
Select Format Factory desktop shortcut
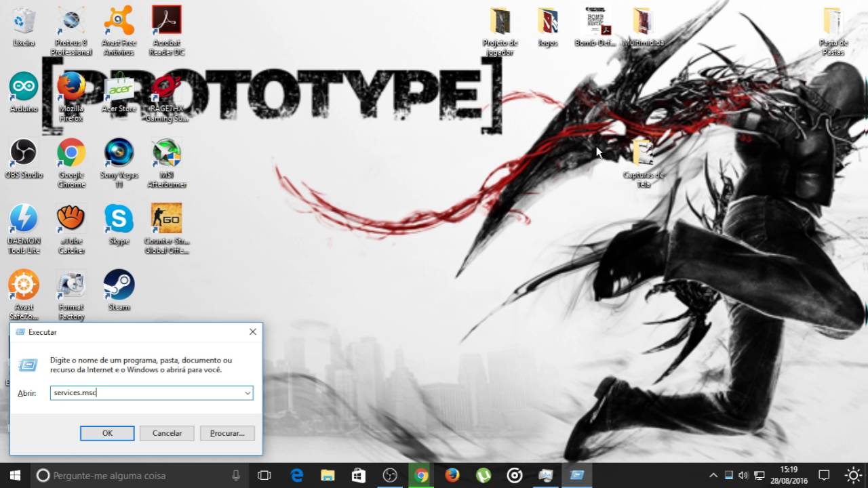71,295
